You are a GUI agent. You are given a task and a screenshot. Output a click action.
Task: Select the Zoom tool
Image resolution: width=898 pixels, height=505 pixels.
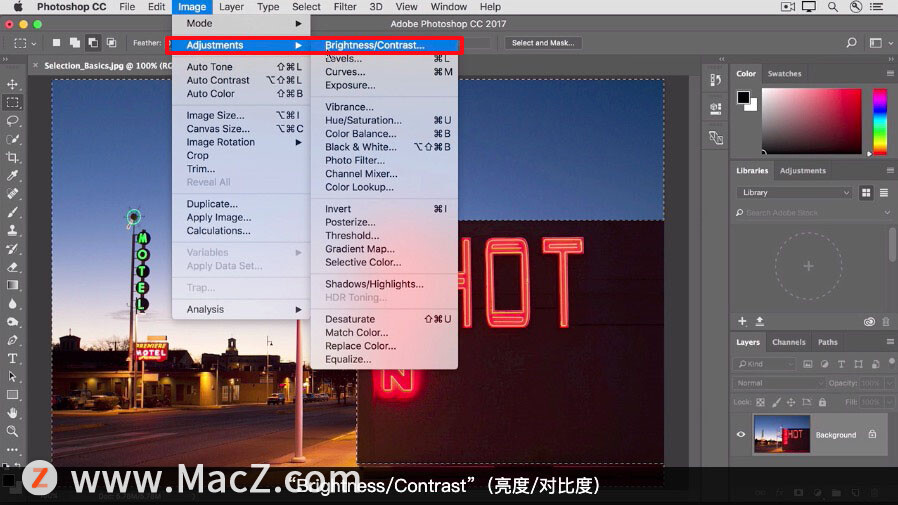point(12,431)
